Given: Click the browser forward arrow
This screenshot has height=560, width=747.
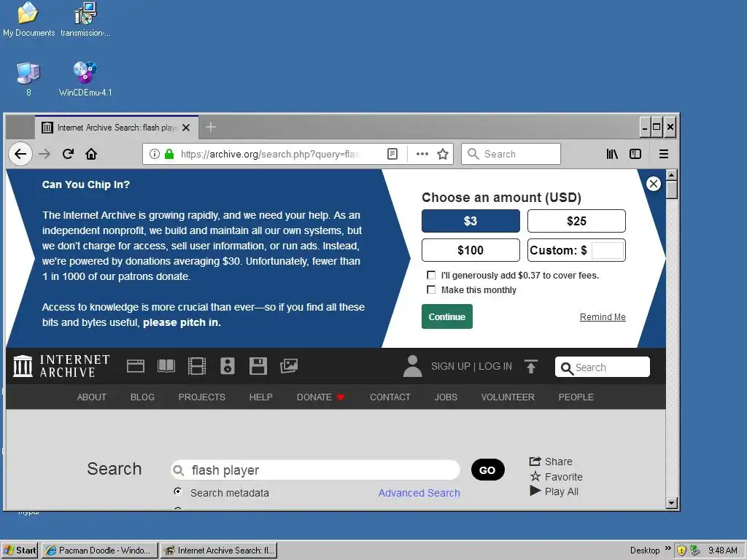Looking at the screenshot, I should 44,154.
